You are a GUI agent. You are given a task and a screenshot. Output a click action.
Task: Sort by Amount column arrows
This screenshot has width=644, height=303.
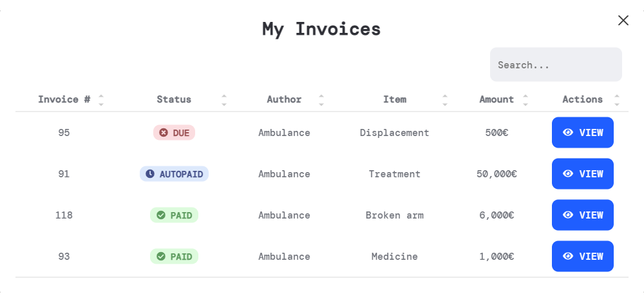point(526,100)
